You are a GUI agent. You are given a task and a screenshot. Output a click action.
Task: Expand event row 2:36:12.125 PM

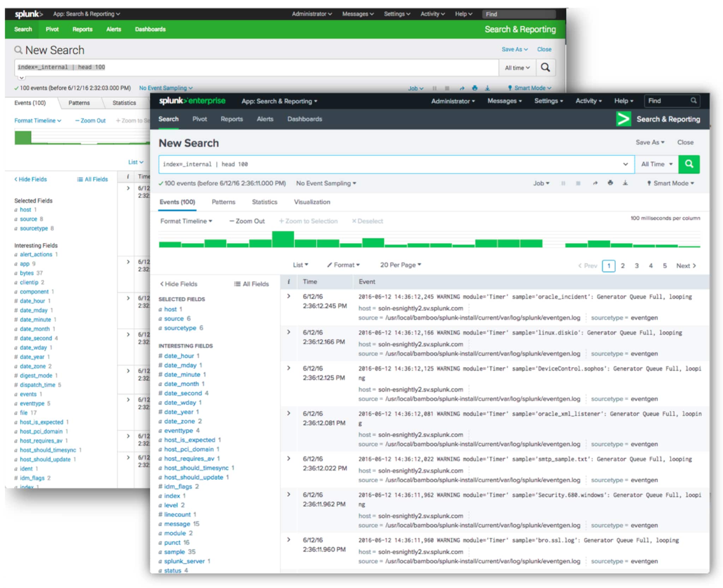coord(289,368)
